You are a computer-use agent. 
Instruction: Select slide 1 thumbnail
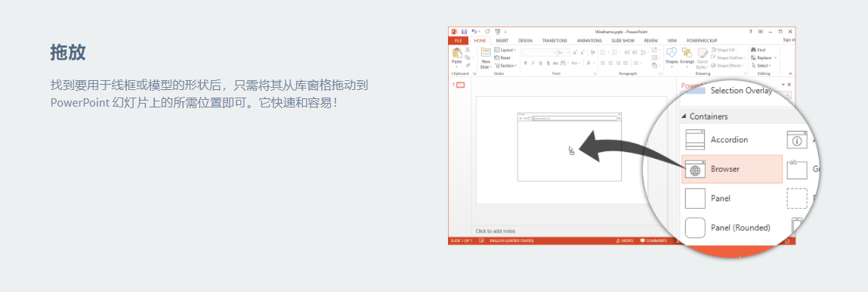(460, 85)
